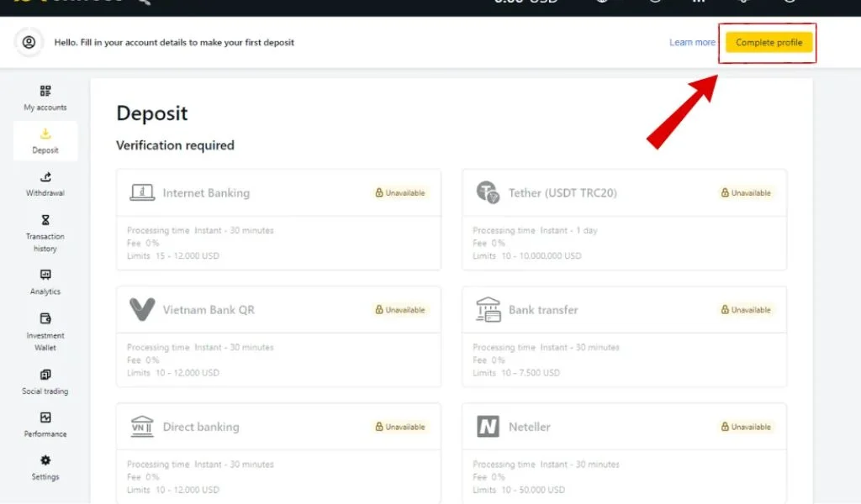Open the Learn more link

692,42
